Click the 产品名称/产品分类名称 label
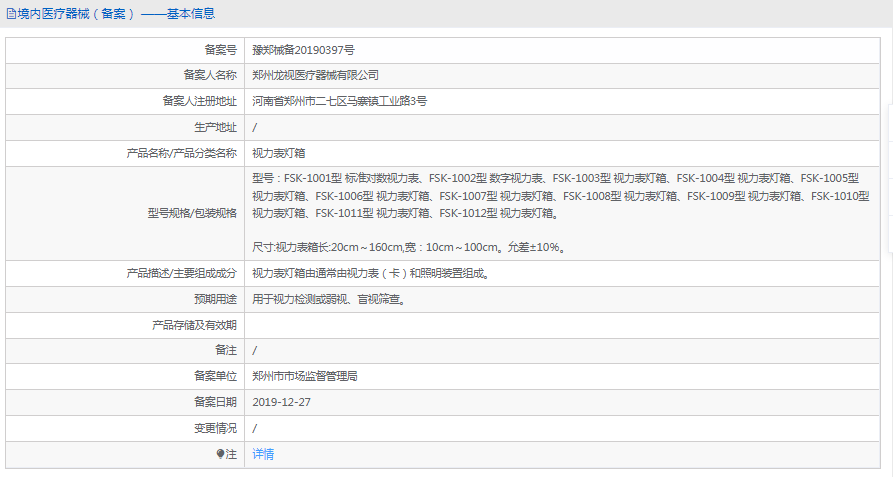The width and height of the screenshot is (893, 477). [x=182, y=153]
